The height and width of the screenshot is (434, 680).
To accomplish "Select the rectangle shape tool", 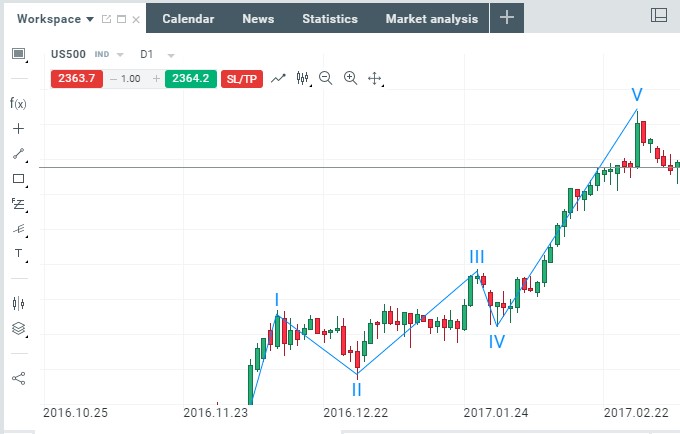I will tap(18, 179).
